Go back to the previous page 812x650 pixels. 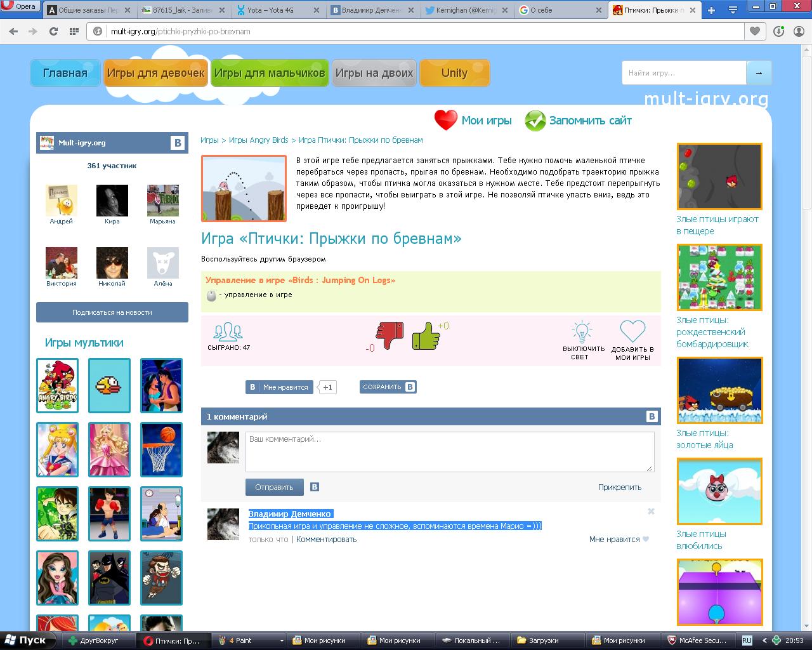[x=13, y=31]
